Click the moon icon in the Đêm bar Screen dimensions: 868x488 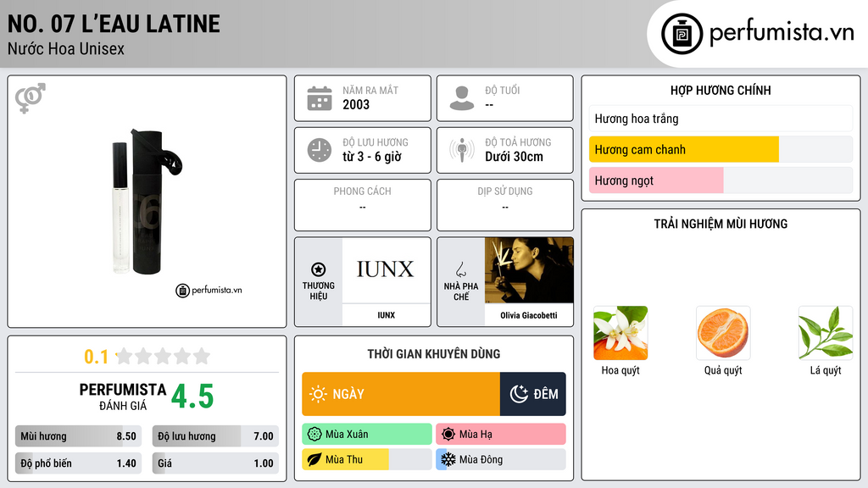coord(519,394)
